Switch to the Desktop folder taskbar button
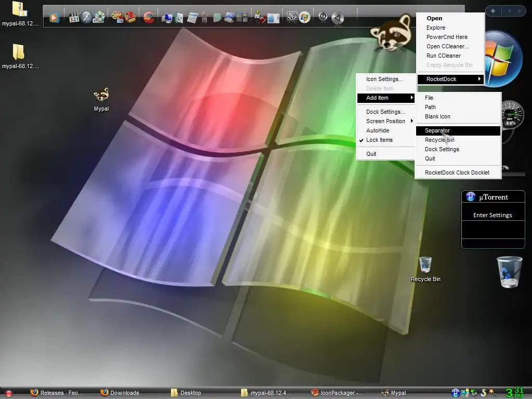The height and width of the screenshot is (399, 532). click(186, 393)
